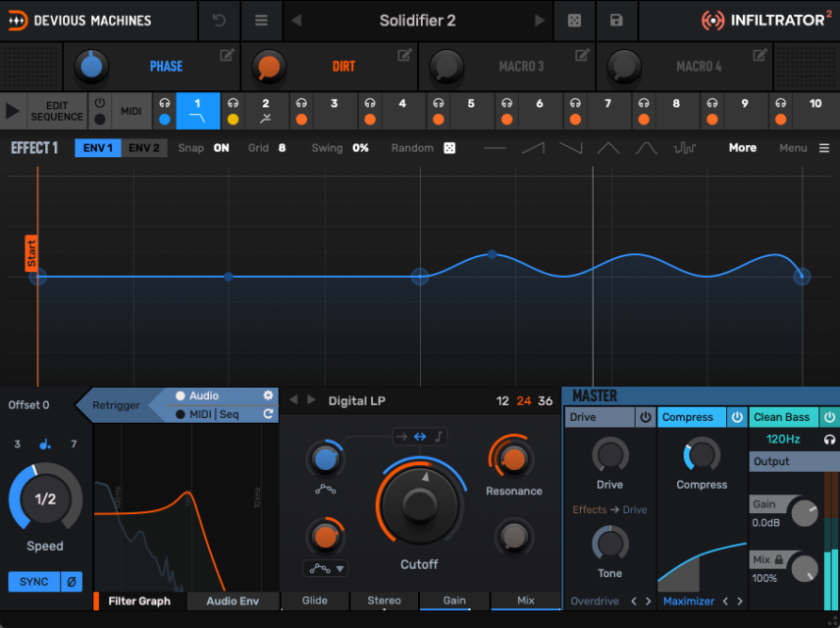Select the flat line envelope shape
The width and height of the screenshot is (840, 628).
(495, 148)
